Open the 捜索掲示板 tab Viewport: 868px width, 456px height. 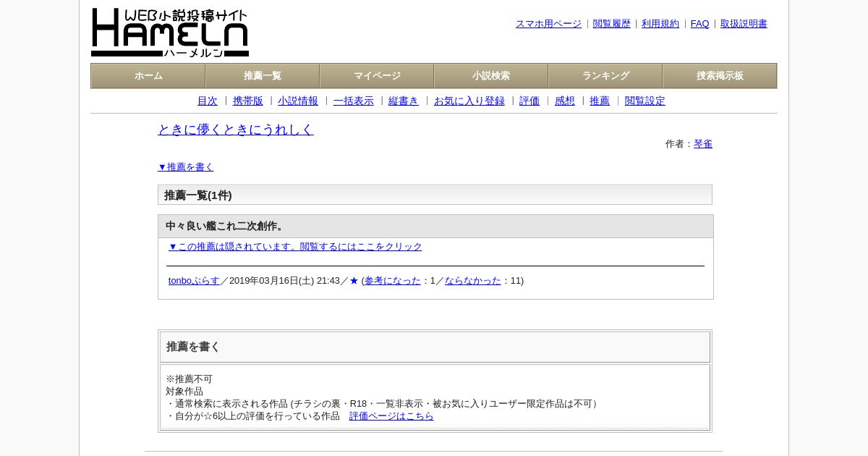(x=720, y=76)
